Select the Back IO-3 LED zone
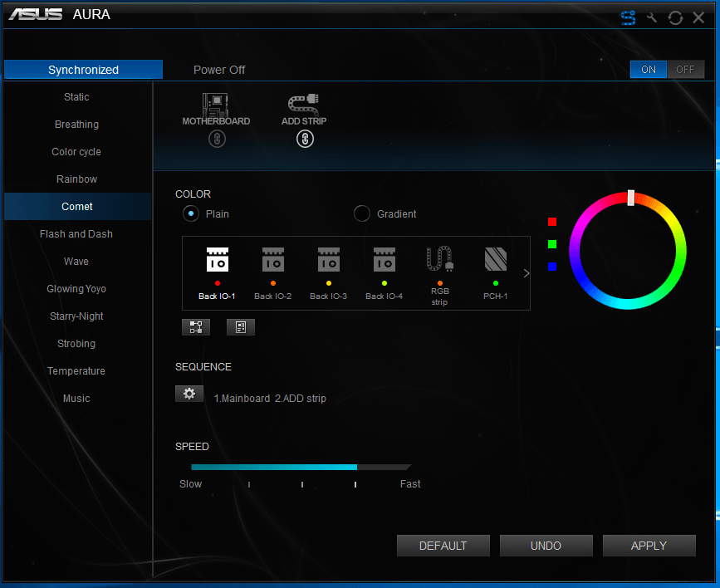720x588 pixels. click(328, 273)
